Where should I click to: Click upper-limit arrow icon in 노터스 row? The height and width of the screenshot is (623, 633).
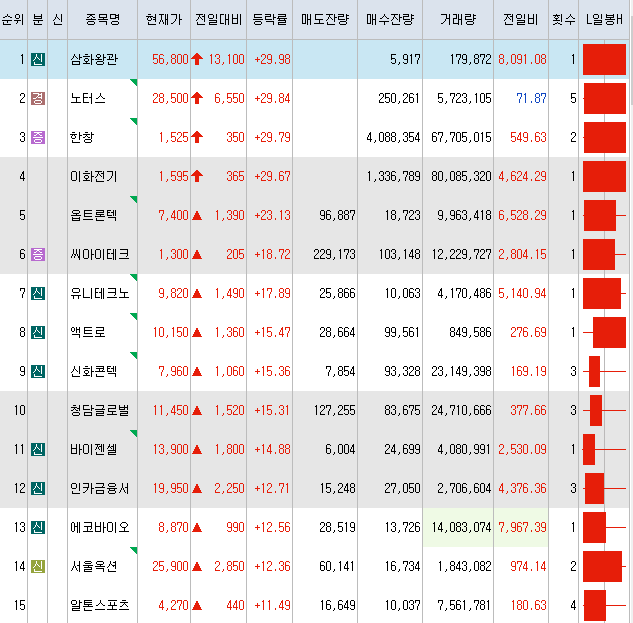[x=197, y=98]
